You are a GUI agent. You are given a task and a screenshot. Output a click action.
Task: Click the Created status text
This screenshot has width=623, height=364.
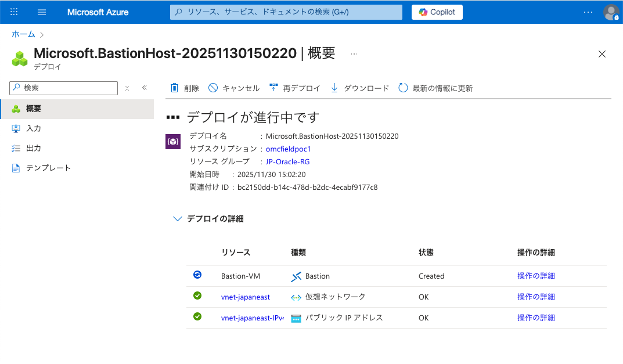(431, 276)
